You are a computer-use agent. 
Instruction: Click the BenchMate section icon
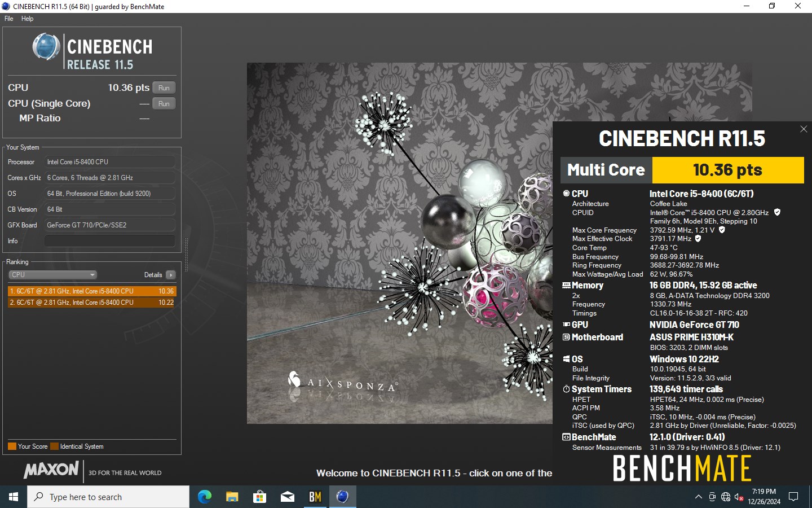coord(566,437)
